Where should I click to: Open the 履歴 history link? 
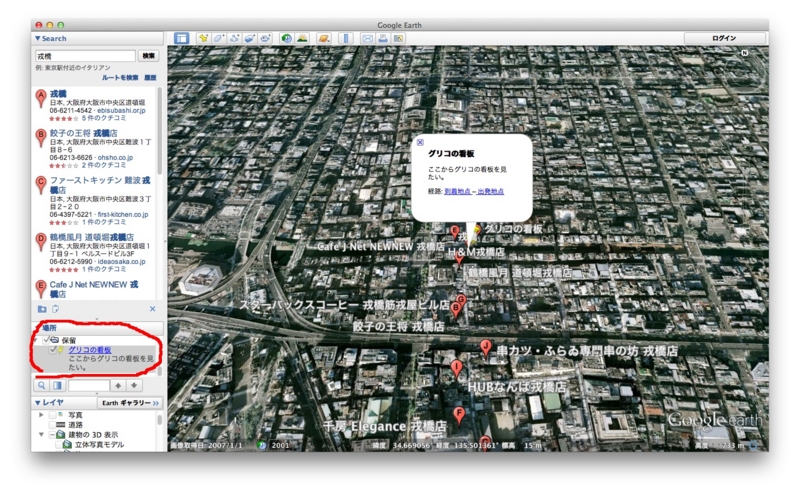[x=150, y=78]
